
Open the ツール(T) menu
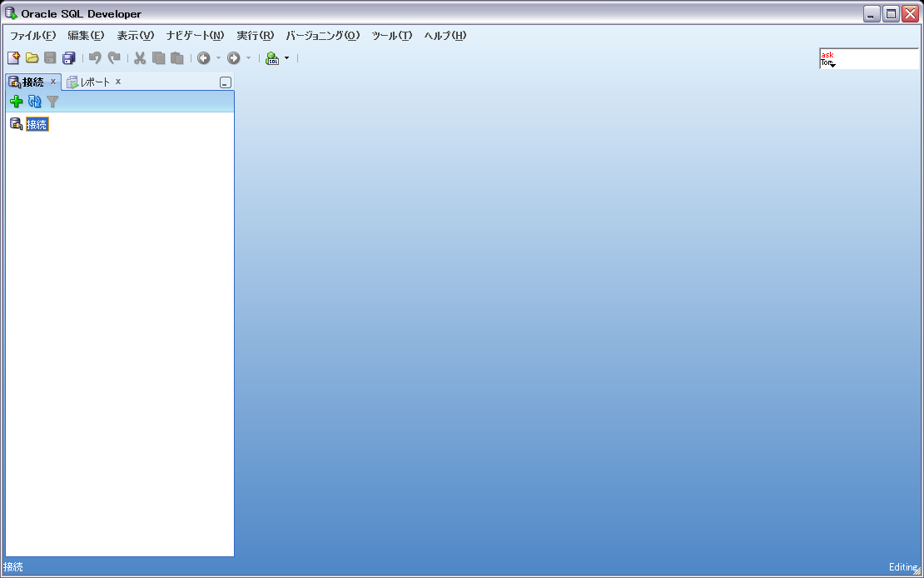tap(392, 35)
